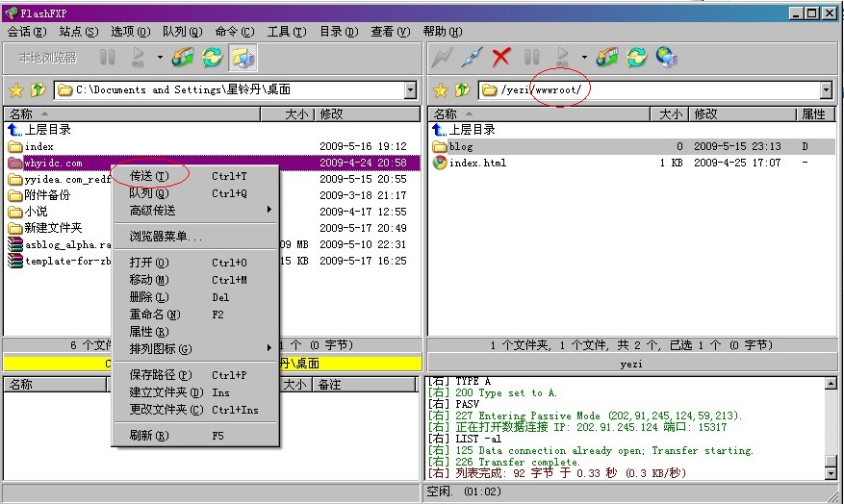The image size is (844, 504).
Task: Refresh the remote pane with green arrows icon
Action: [x=636, y=57]
